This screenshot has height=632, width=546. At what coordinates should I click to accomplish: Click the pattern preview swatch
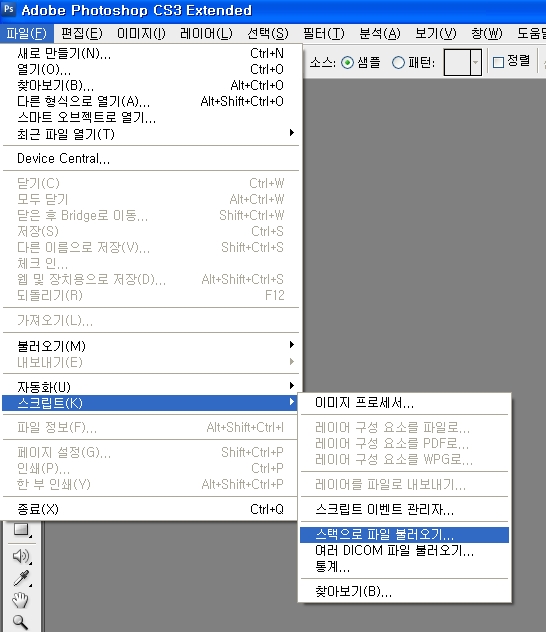(457, 62)
